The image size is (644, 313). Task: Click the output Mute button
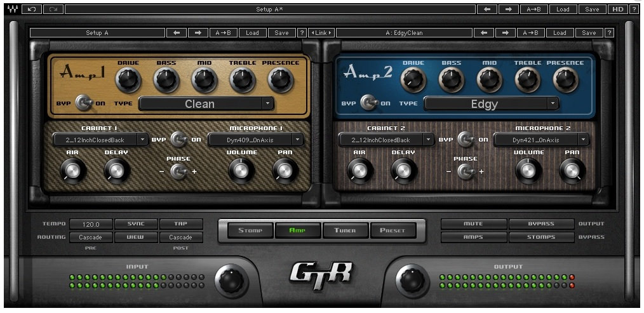click(x=474, y=224)
